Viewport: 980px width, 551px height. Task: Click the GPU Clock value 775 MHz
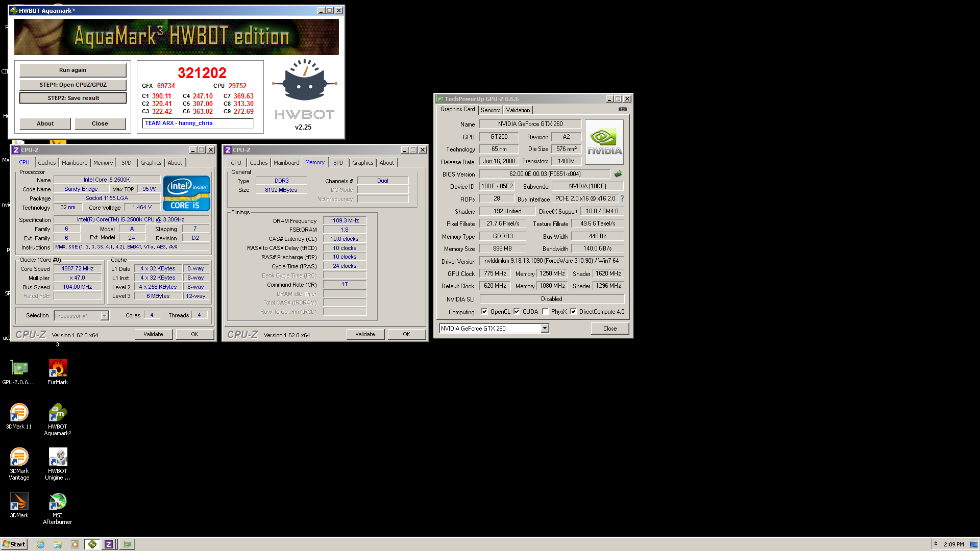[x=495, y=273]
